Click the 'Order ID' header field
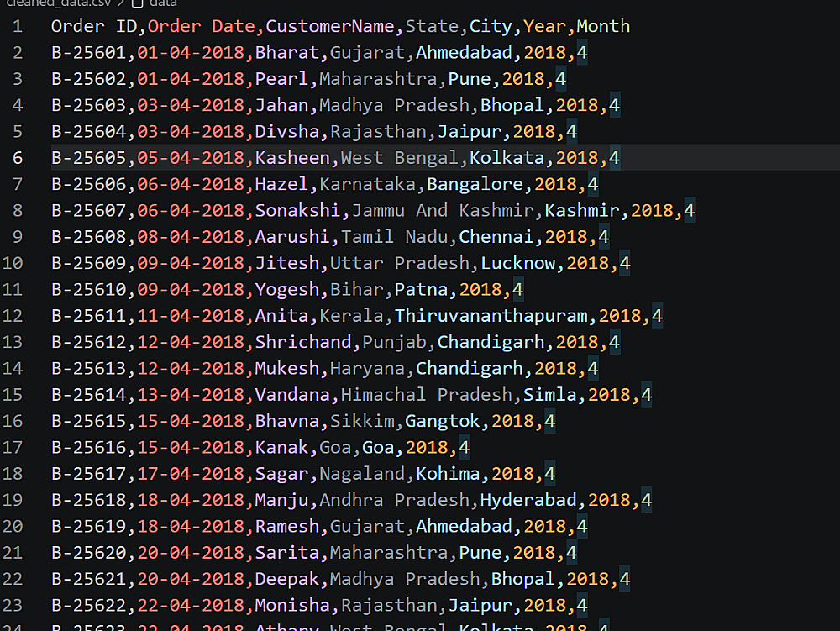Viewport: 840px width, 631px height. tap(94, 26)
